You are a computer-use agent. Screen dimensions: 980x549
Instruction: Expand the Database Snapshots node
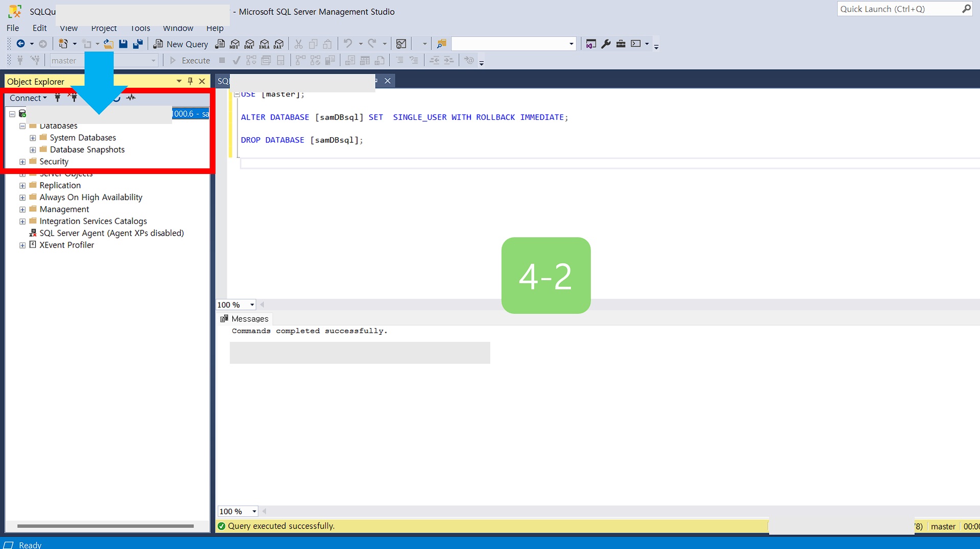coord(33,150)
